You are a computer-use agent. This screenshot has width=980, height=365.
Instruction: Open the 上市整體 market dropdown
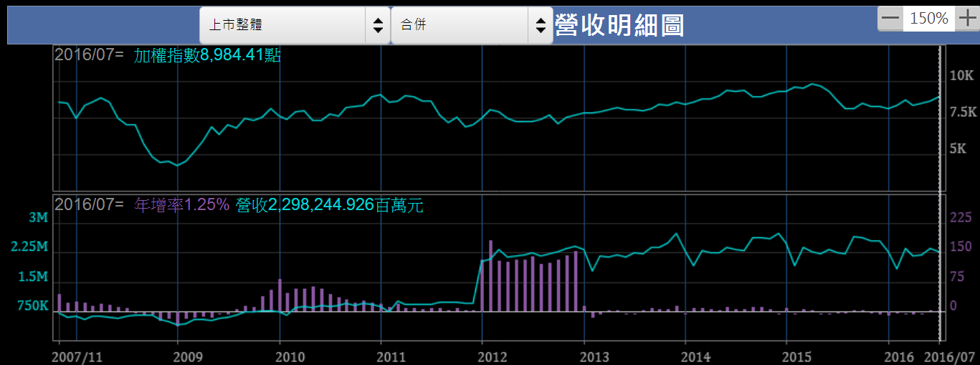[294, 26]
